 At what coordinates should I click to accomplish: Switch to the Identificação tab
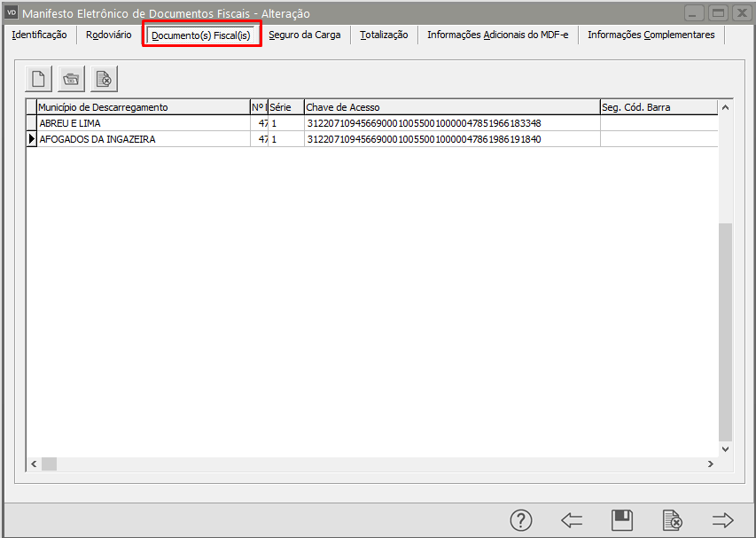click(40, 35)
